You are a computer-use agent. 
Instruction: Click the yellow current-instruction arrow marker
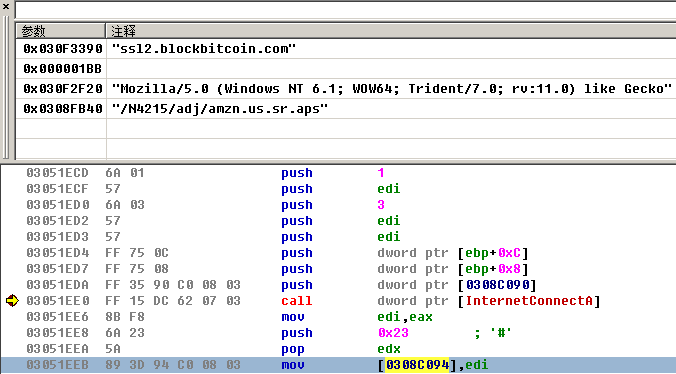coord(12,300)
